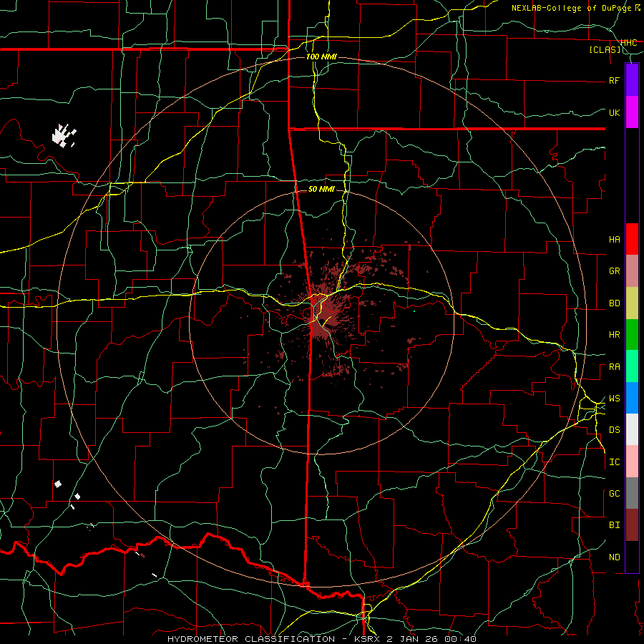
Task: Click the BI legend label
Action: (614, 525)
